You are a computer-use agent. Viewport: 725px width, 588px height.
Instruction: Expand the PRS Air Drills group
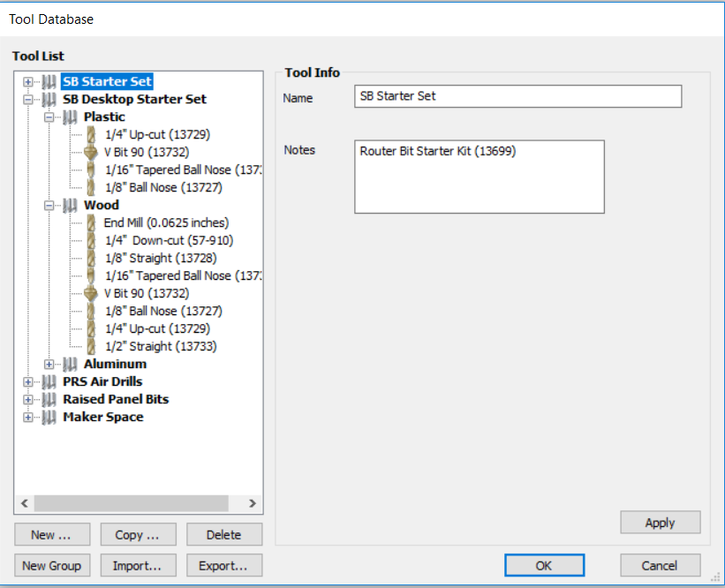pos(28,381)
